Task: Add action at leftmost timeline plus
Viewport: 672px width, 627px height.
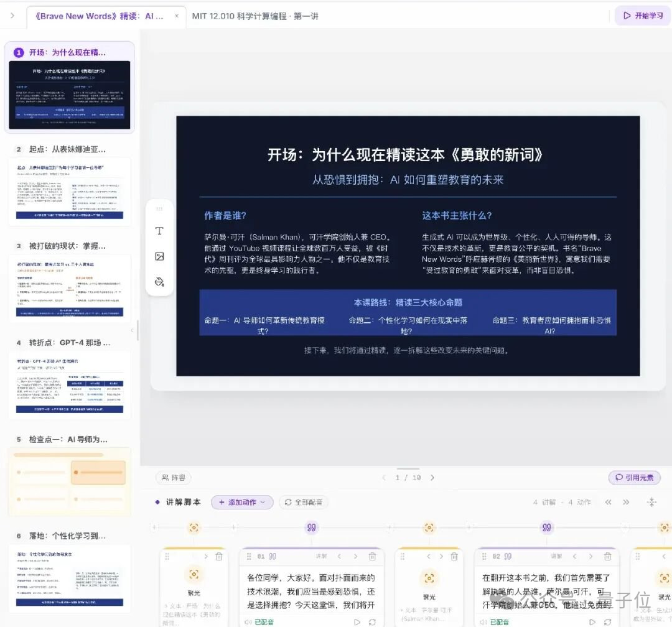Action: point(155,527)
